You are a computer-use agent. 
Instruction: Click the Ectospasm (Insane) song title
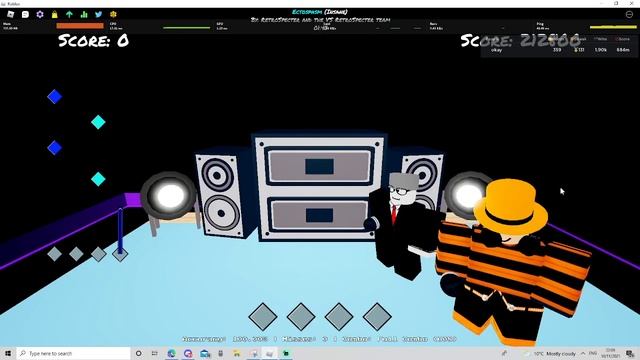click(x=320, y=12)
